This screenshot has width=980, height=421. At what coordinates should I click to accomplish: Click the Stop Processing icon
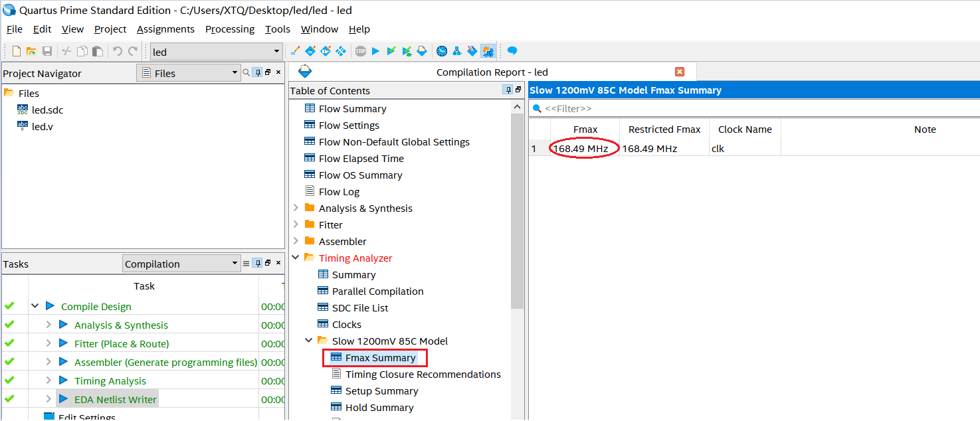pos(360,51)
